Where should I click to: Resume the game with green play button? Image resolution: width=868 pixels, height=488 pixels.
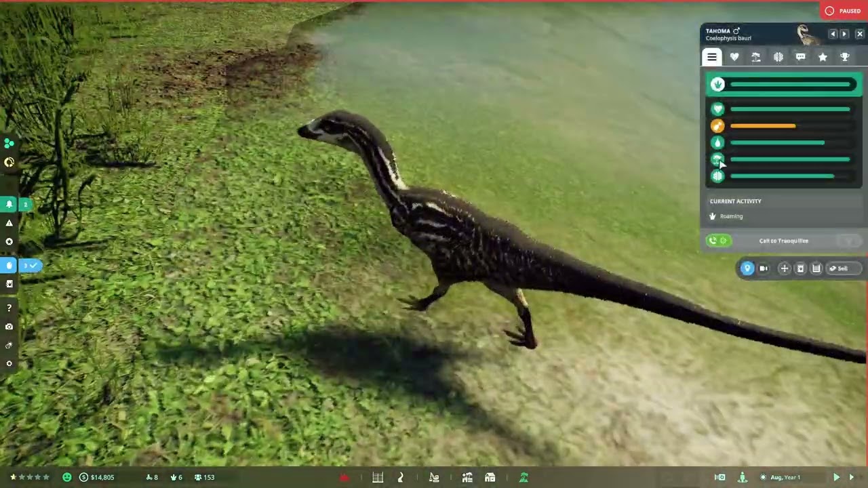click(836, 477)
